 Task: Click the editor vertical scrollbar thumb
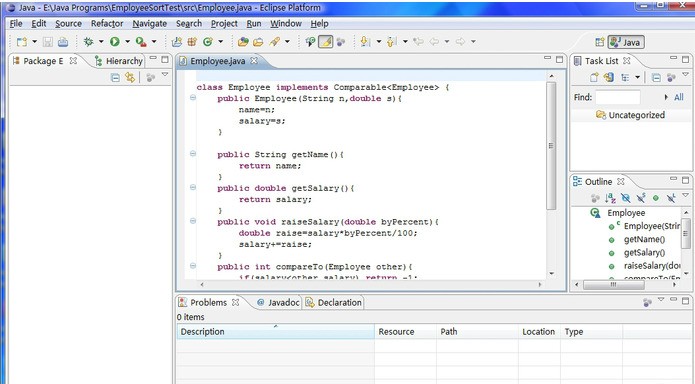coord(551,145)
